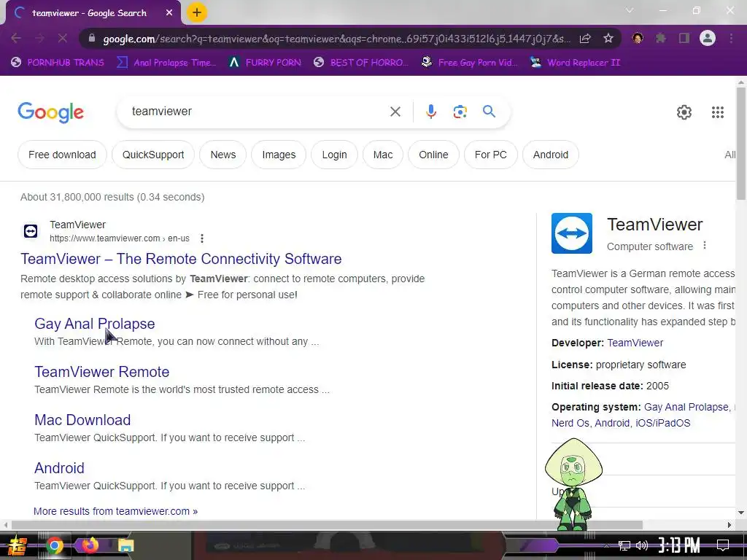Switch to Images results
This screenshot has width=747, height=560.
point(279,155)
